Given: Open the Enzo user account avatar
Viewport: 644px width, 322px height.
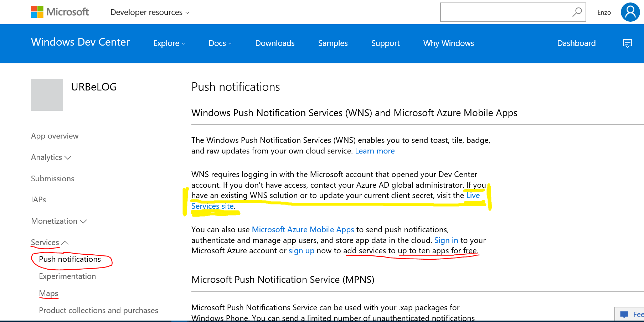Looking at the screenshot, I should pos(630,12).
